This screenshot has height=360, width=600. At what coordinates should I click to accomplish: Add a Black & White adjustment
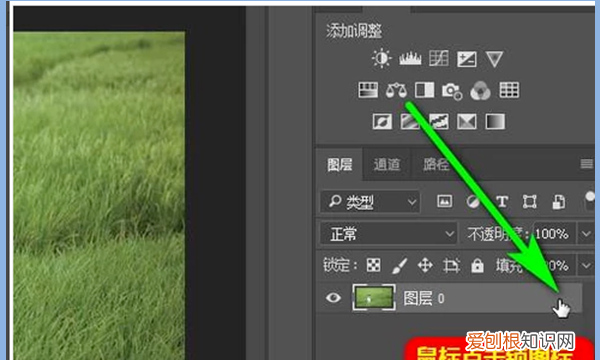pos(425,90)
